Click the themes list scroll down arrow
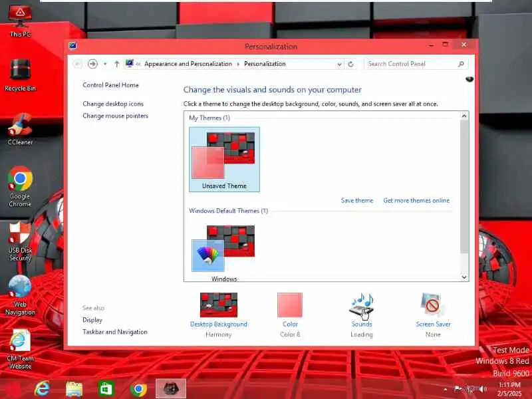This screenshot has width=532, height=399. point(464,277)
